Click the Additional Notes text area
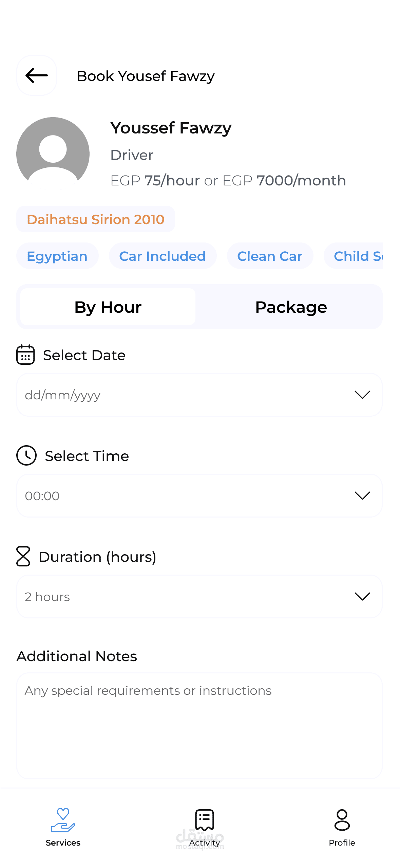 (199, 725)
